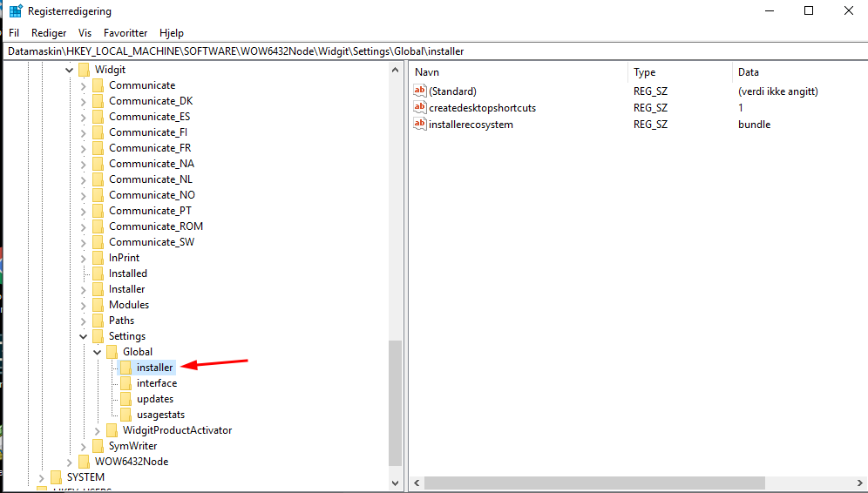868x493 pixels.
Task: Open the Favoritter menu
Action: pos(125,33)
